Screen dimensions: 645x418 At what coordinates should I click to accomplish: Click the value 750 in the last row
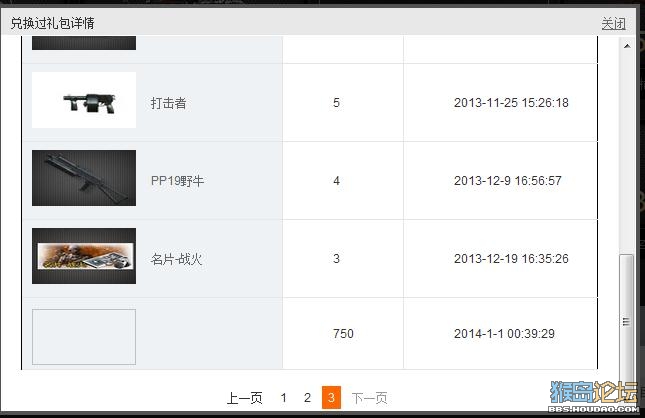click(x=343, y=334)
